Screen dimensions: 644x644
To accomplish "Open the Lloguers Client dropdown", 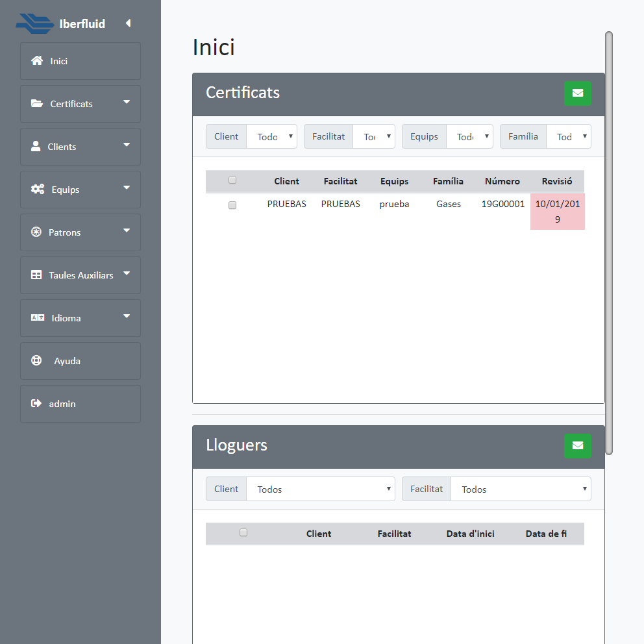I will (x=320, y=489).
